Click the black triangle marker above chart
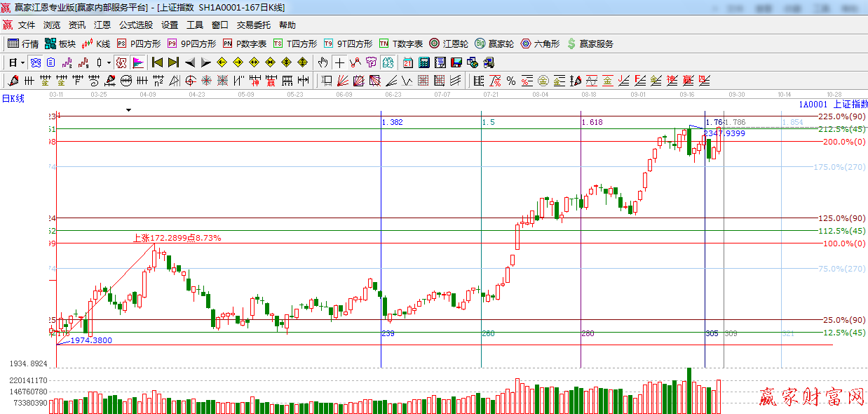This screenshot has width=868, height=414. pyautogui.click(x=128, y=110)
